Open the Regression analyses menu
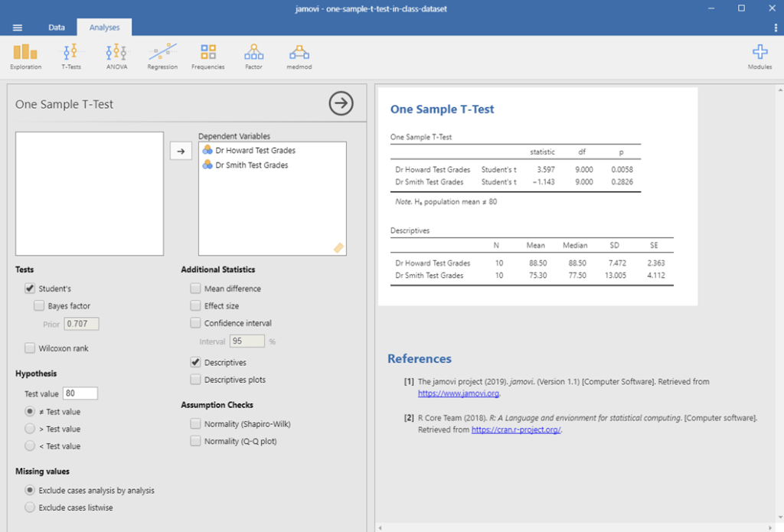 (x=162, y=56)
